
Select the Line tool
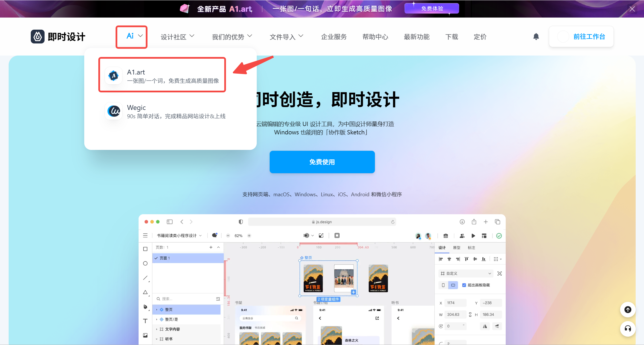click(x=145, y=278)
